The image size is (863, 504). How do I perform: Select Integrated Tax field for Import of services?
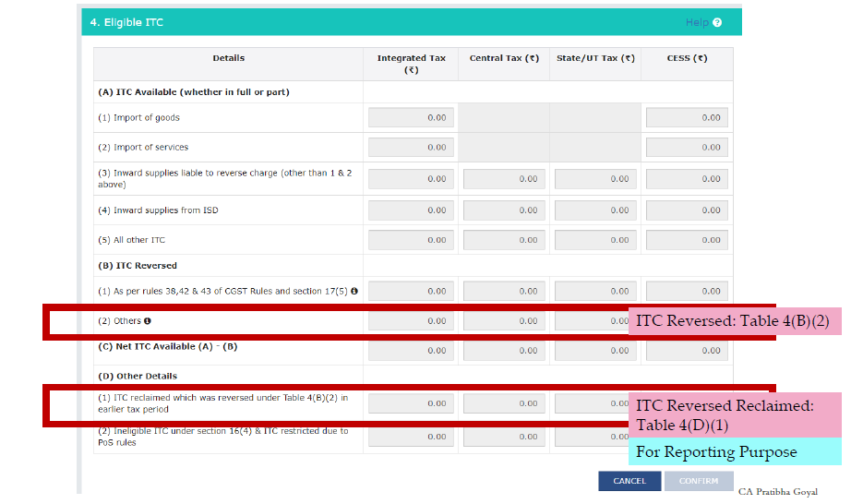[x=409, y=147]
